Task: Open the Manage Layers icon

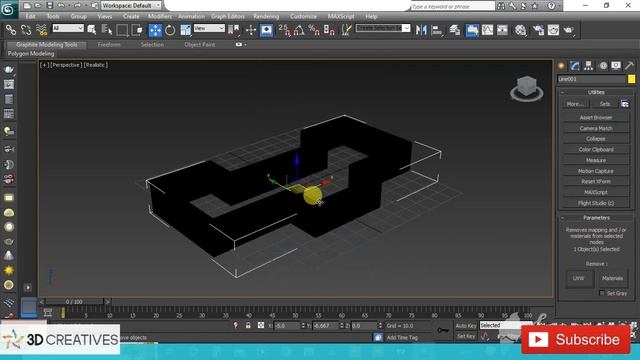Action: (455, 30)
